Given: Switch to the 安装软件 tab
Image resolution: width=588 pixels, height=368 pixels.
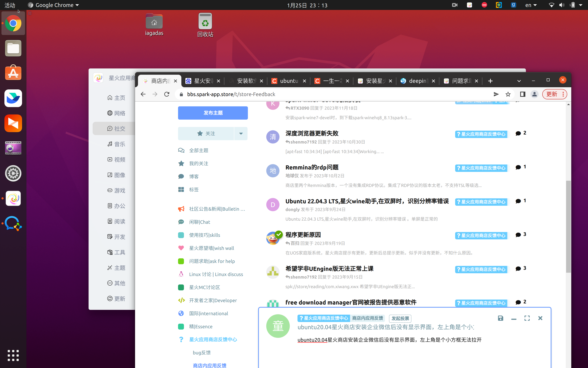Looking at the screenshot, I should point(246,81).
